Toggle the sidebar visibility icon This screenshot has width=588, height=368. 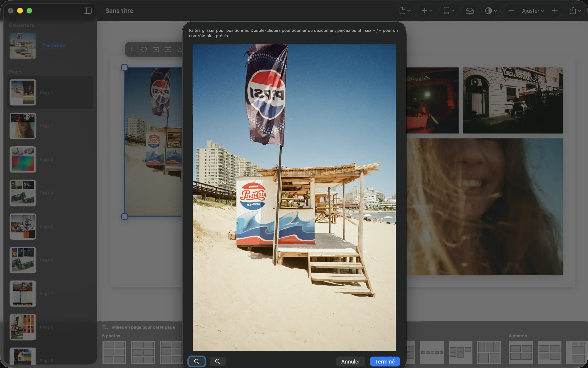(x=87, y=10)
